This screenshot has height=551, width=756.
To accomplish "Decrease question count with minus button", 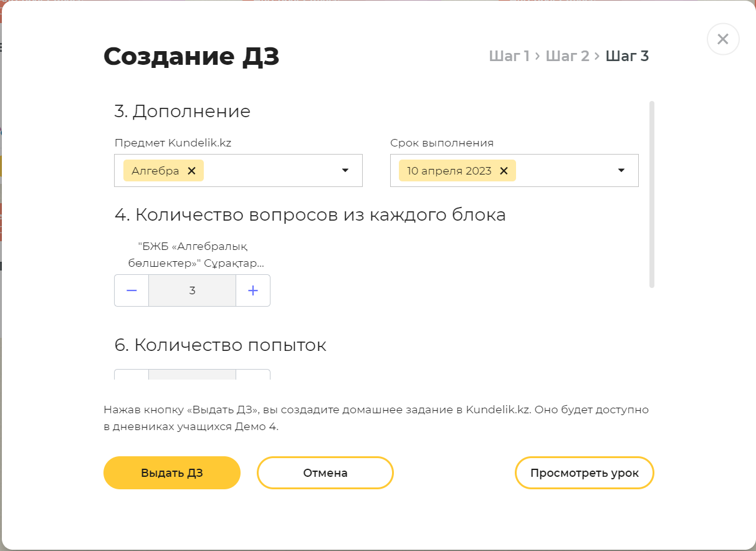I will click(132, 290).
